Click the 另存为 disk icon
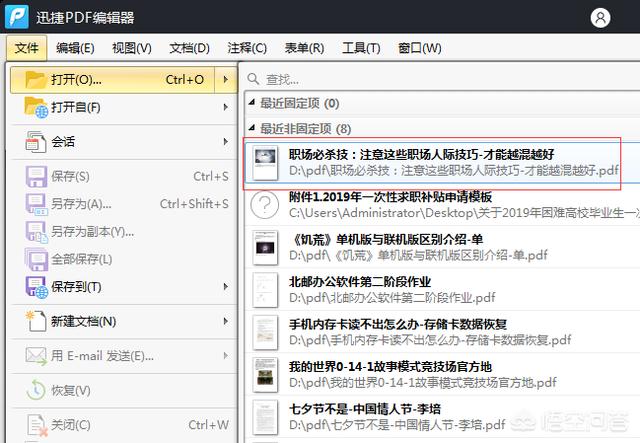 [36, 204]
